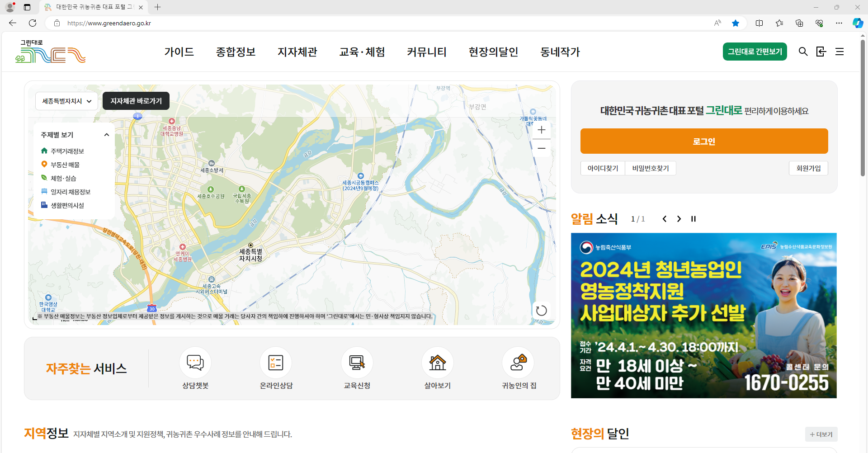Open browser settings ellipsis menu
The height and width of the screenshot is (453, 868).
click(x=839, y=23)
